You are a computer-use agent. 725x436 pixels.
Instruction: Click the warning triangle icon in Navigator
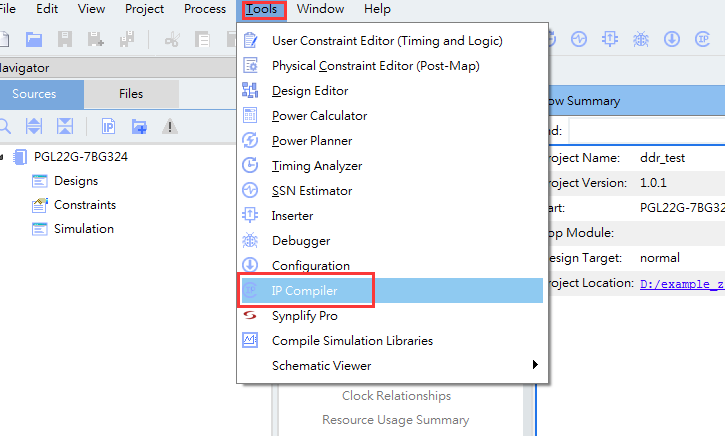pos(170,126)
